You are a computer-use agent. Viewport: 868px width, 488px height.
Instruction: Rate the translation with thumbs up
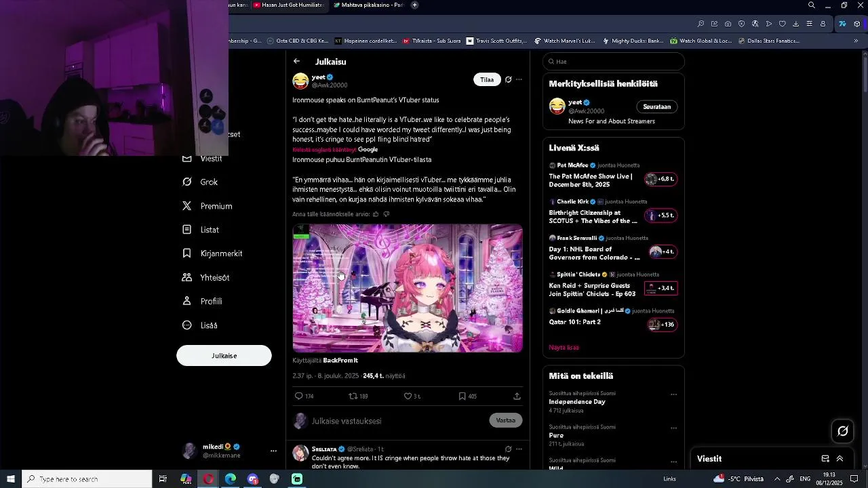coord(376,214)
